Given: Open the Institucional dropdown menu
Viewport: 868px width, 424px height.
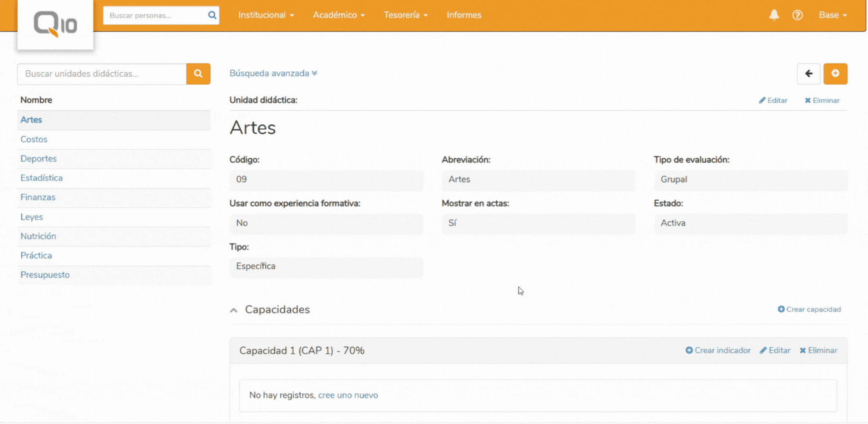Looking at the screenshot, I should pyautogui.click(x=266, y=15).
